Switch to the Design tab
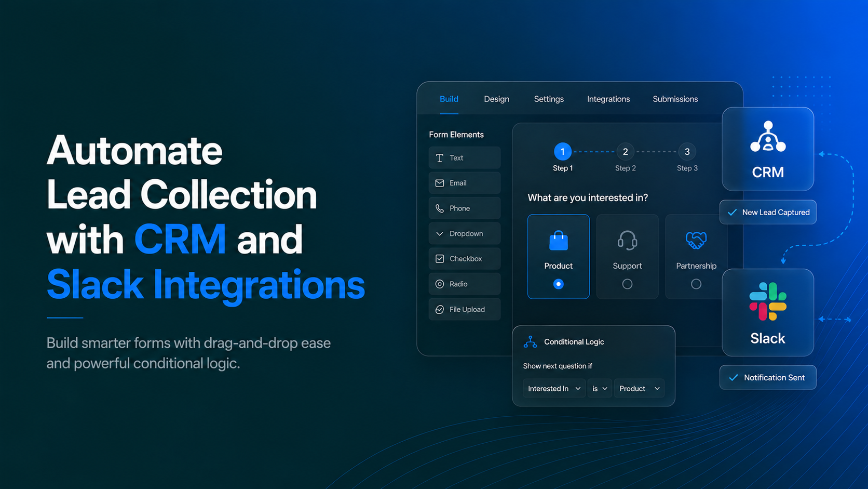The height and width of the screenshot is (489, 868). tap(496, 99)
